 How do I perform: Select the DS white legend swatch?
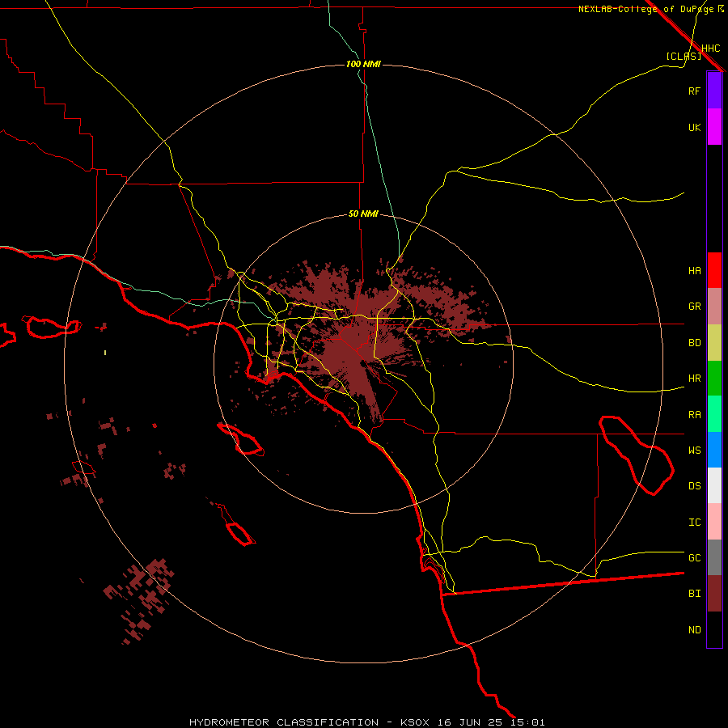click(x=714, y=485)
